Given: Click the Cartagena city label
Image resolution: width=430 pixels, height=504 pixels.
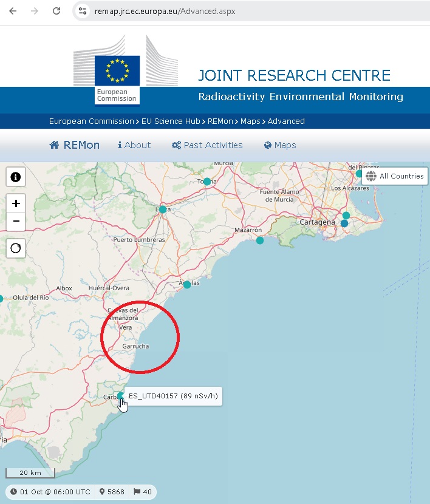Looking at the screenshot, I should (317, 222).
